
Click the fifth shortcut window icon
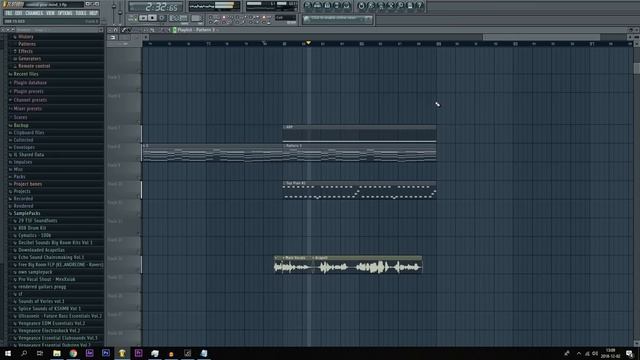tap(347, 5)
